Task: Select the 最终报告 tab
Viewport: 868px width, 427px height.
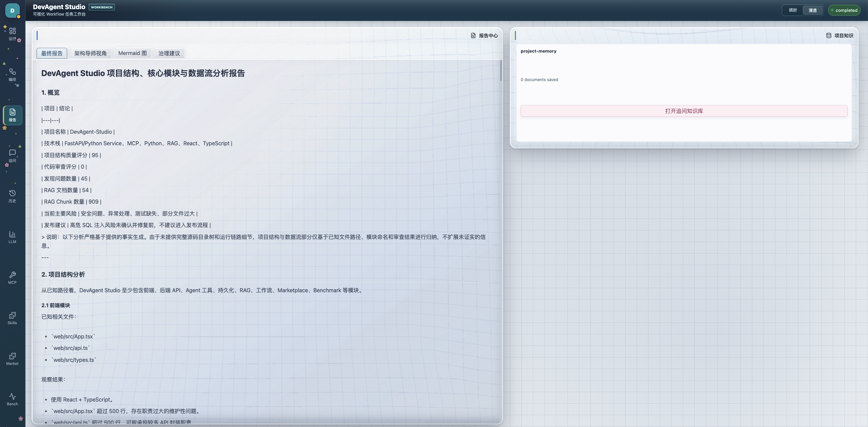Action: (52, 53)
